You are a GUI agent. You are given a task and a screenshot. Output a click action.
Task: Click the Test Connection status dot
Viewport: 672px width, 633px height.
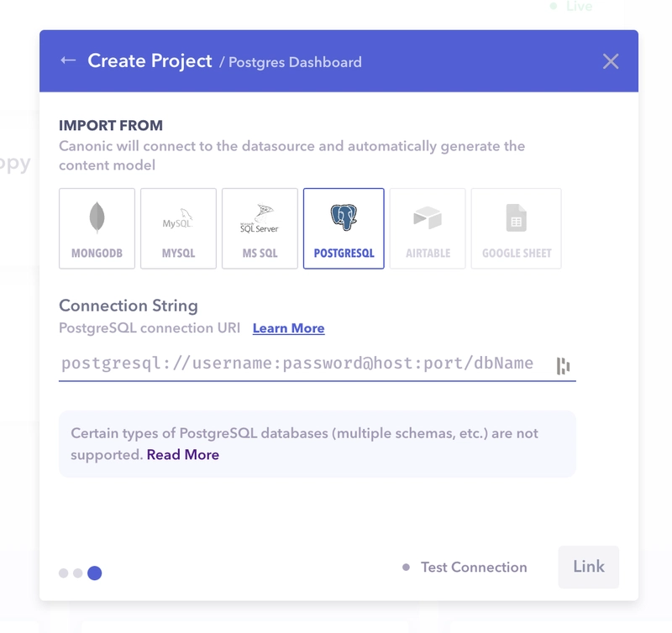tap(406, 568)
